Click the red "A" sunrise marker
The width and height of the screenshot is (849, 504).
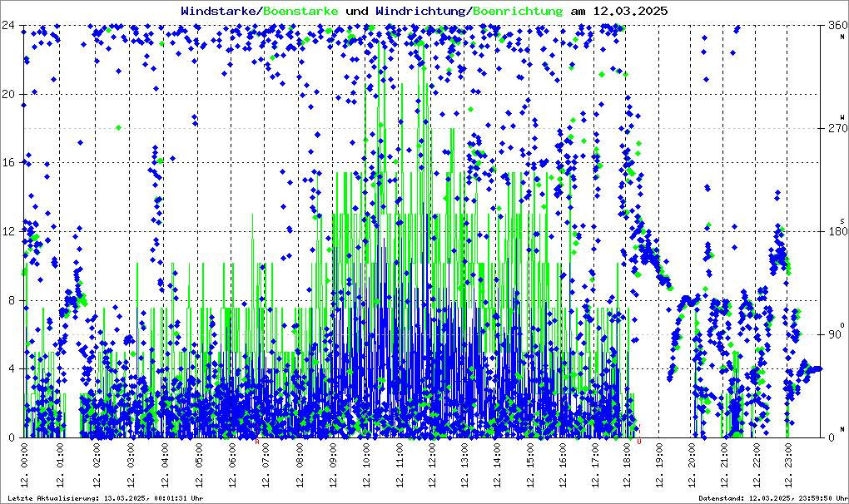(x=257, y=441)
